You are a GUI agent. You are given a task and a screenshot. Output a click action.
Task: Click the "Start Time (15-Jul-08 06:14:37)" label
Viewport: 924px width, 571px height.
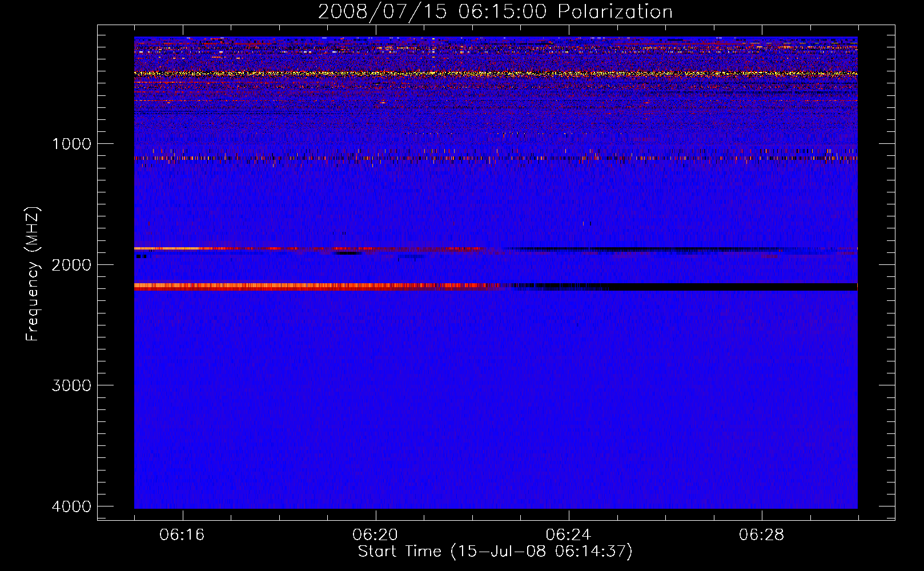(x=495, y=552)
